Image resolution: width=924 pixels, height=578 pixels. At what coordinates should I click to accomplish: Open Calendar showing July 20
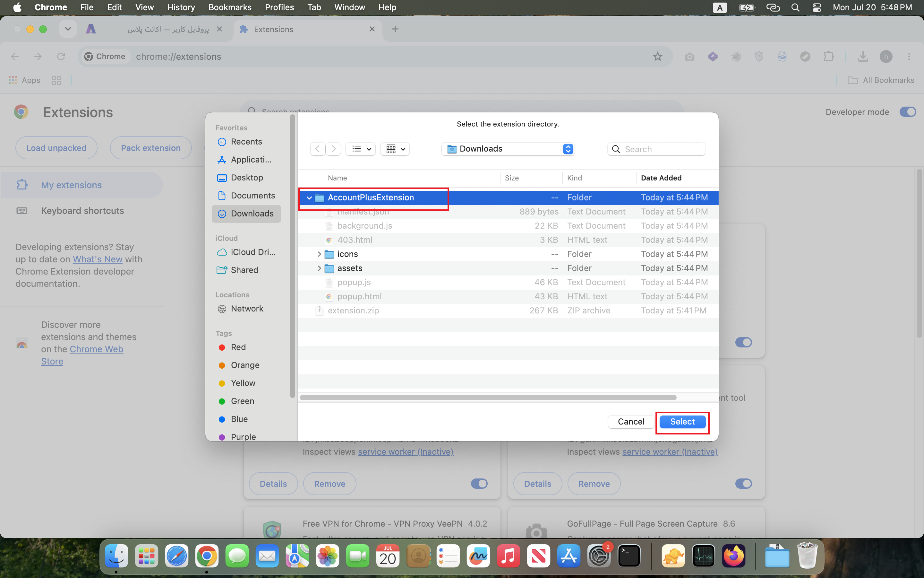(x=388, y=556)
